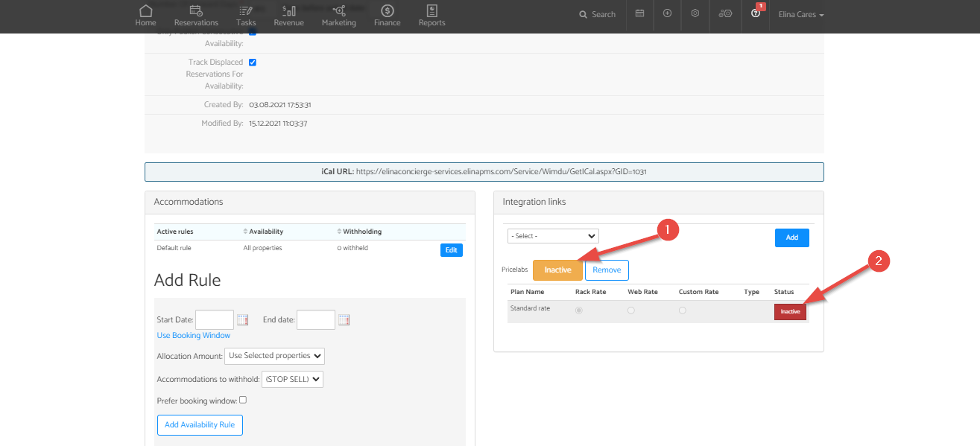Viewport: 980px width, 446px height.
Task: Open Start Date calendar picker icon
Action: tap(242, 320)
